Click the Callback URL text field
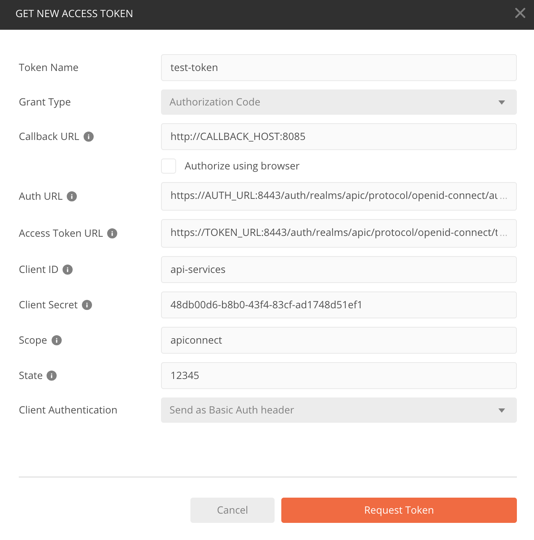 click(x=339, y=137)
